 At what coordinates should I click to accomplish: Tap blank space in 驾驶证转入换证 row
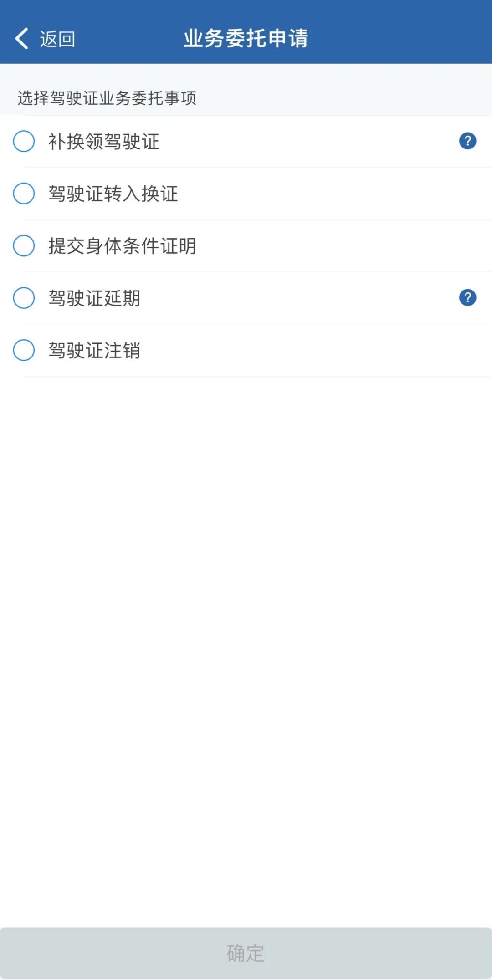click(x=328, y=194)
